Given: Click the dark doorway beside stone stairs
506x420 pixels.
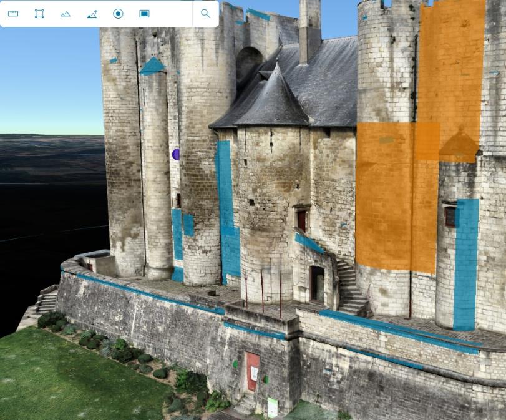Looking at the screenshot, I should pyautogui.click(x=317, y=282).
